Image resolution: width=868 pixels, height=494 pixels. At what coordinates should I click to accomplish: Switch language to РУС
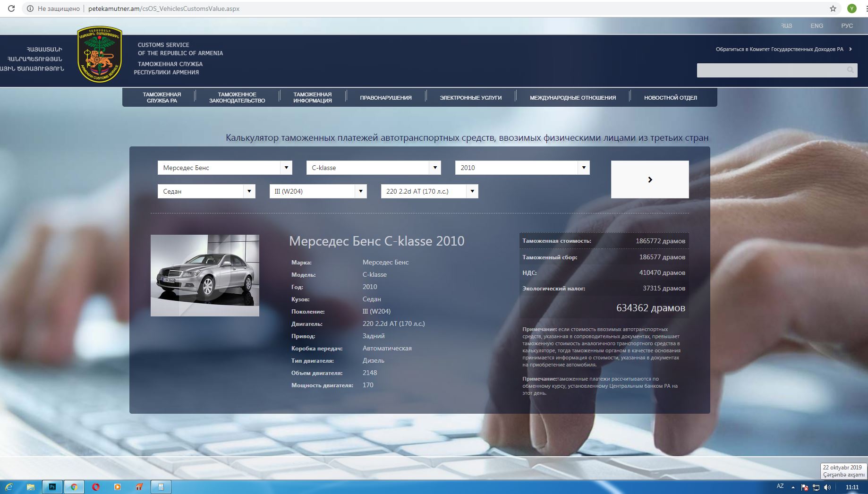[x=847, y=26]
